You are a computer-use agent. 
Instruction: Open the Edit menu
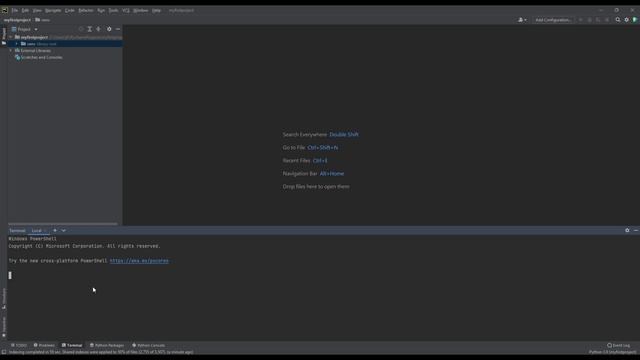[x=25, y=10]
